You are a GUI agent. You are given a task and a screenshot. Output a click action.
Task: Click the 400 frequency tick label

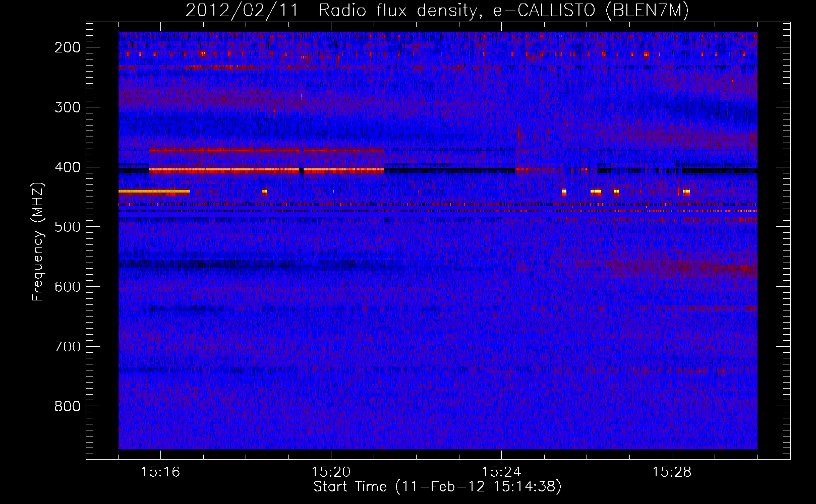pos(68,167)
